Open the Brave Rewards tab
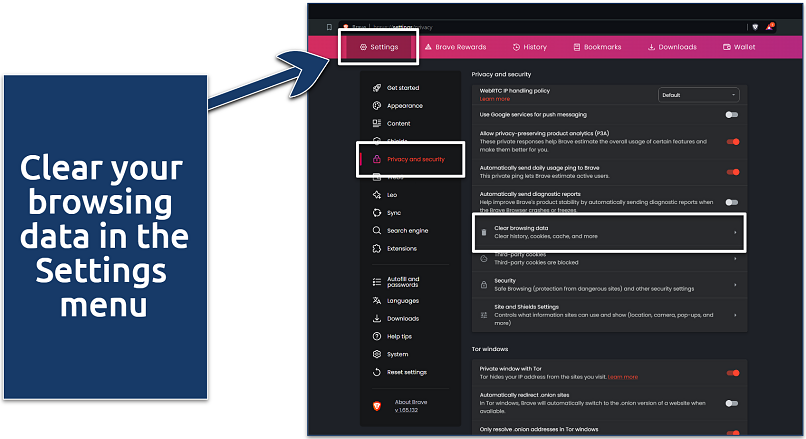This screenshot has height=439, width=806. (455, 47)
